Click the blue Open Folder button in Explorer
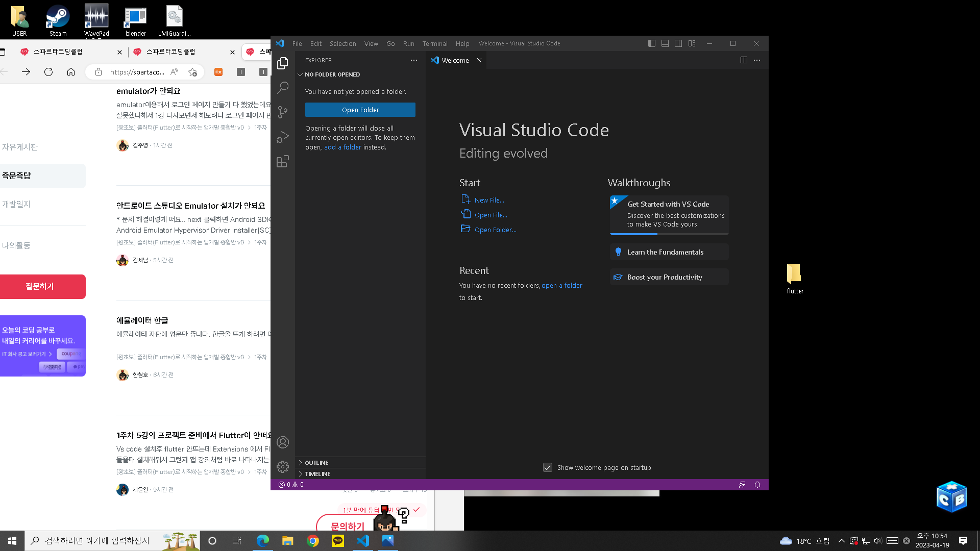 pyautogui.click(x=360, y=110)
